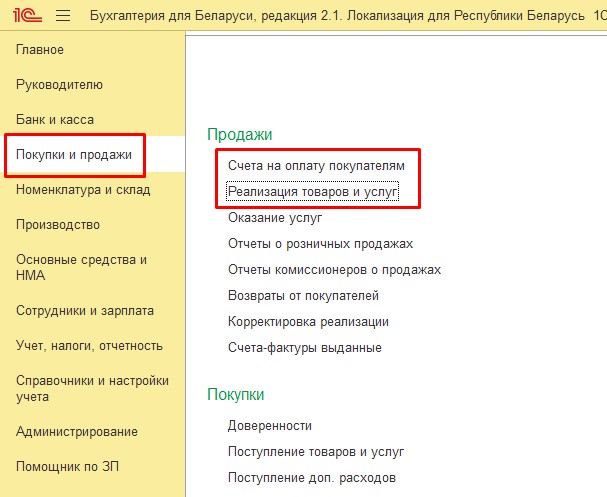Open Отчеты о розничных продажах
Screen dimensions: 607x497
click(320, 243)
